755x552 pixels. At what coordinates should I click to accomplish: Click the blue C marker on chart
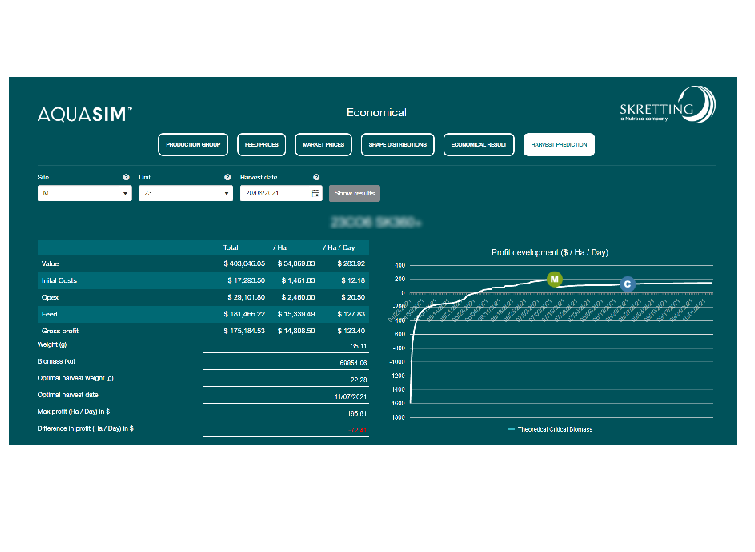point(627,284)
